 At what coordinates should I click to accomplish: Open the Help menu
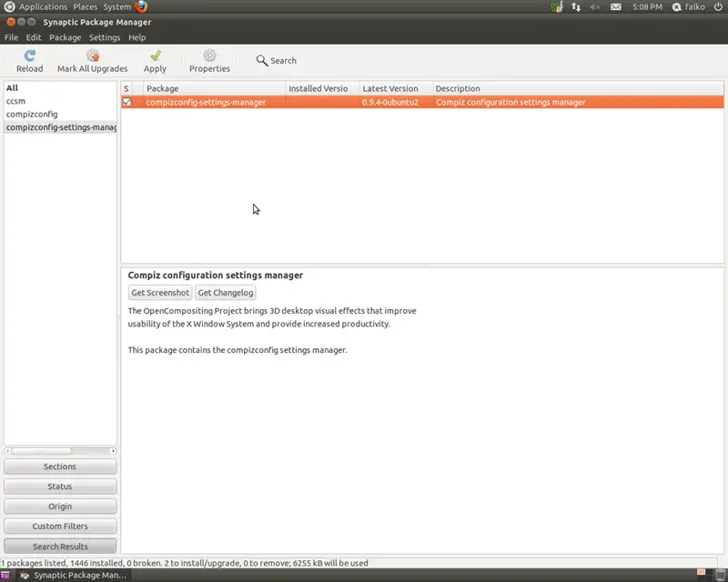coord(137,37)
